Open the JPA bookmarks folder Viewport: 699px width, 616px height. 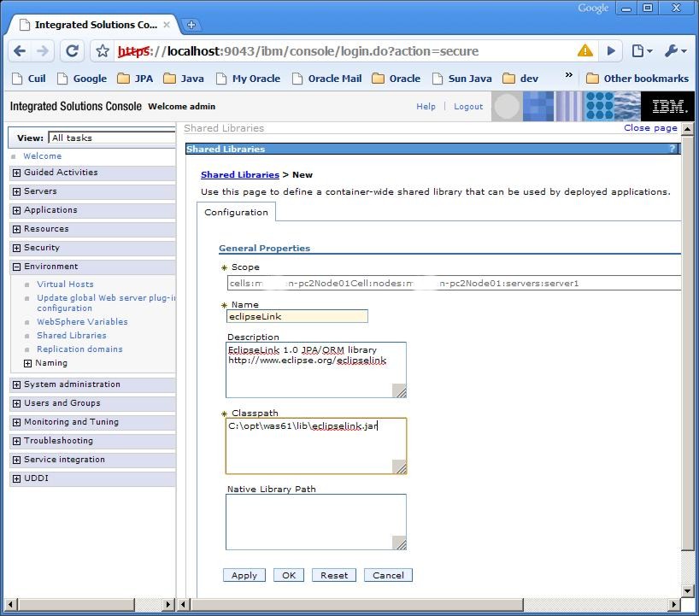click(135, 79)
